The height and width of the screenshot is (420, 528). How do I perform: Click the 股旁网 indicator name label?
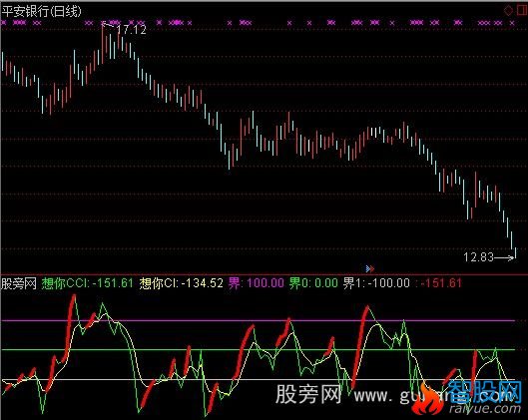19,283
